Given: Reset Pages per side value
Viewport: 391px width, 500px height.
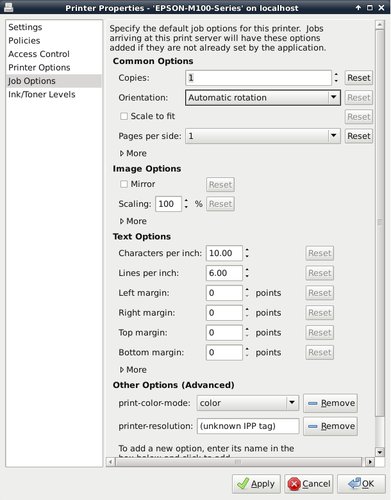Looking at the screenshot, I should 359,136.
